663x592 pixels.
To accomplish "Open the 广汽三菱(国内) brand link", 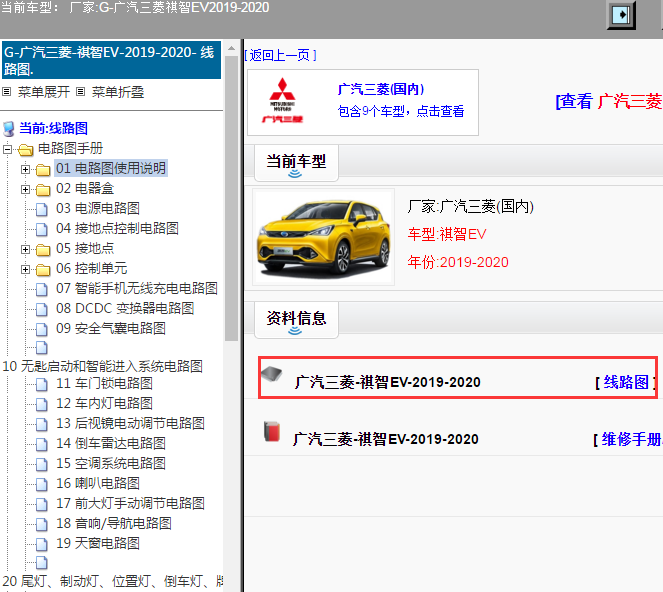I will [381, 89].
